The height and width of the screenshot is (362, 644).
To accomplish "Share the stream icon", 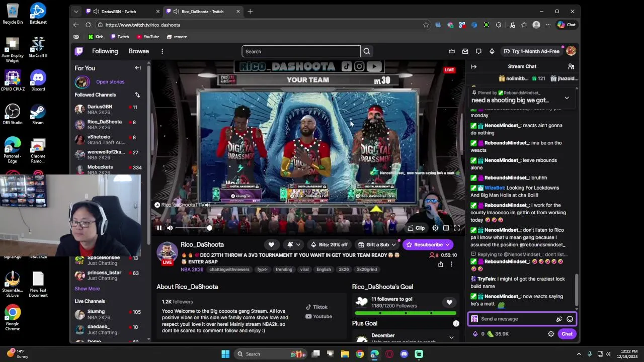I will pyautogui.click(x=441, y=264).
